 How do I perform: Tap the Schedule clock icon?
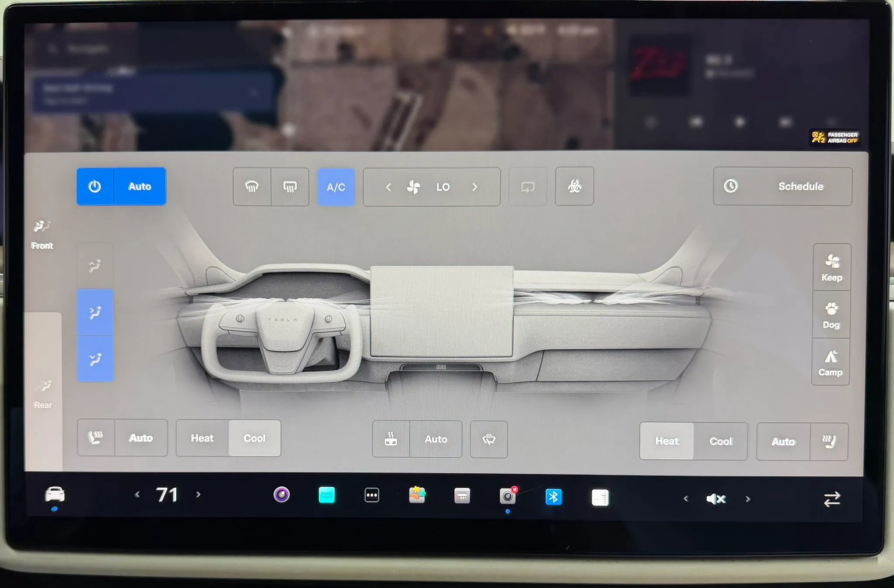(x=731, y=186)
